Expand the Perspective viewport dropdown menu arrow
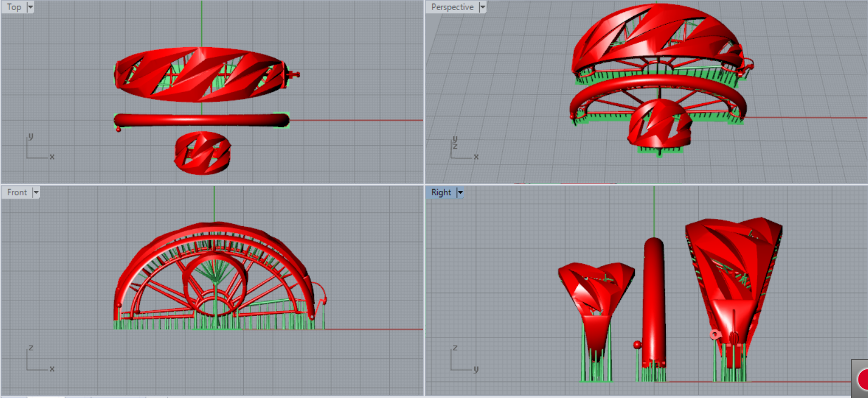The width and height of the screenshot is (868, 398). (482, 7)
